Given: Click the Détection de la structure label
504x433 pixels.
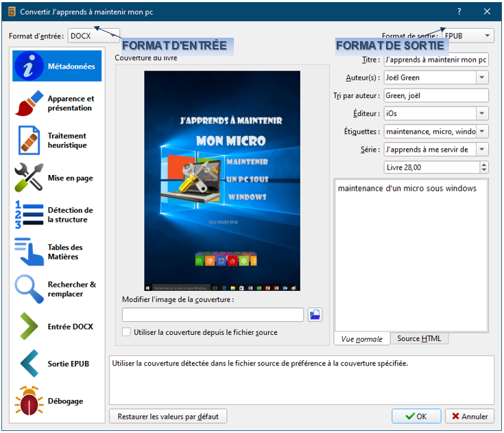Looking at the screenshot, I should pyautogui.click(x=71, y=215).
